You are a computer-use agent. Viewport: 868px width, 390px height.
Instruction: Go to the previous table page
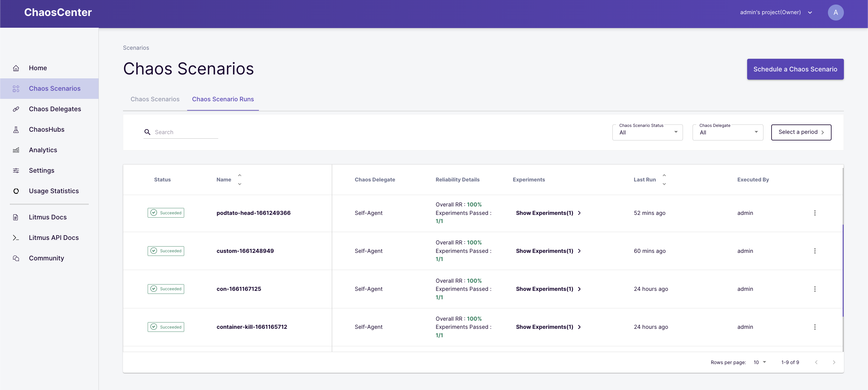click(816, 362)
